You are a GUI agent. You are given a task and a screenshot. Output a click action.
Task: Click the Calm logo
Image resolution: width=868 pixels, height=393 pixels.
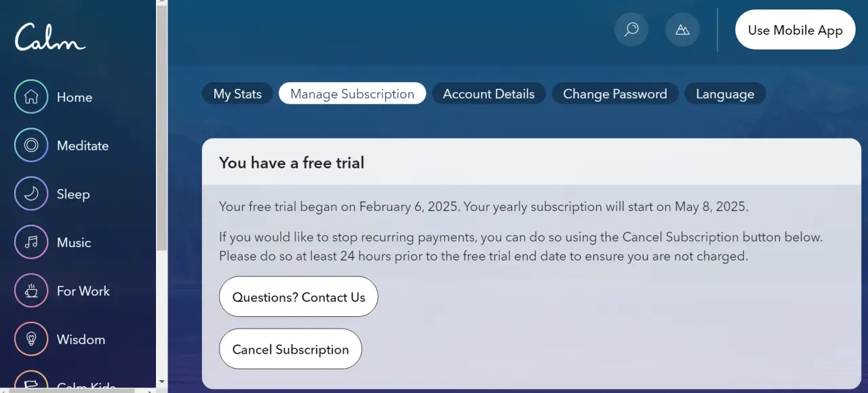pyautogui.click(x=50, y=37)
